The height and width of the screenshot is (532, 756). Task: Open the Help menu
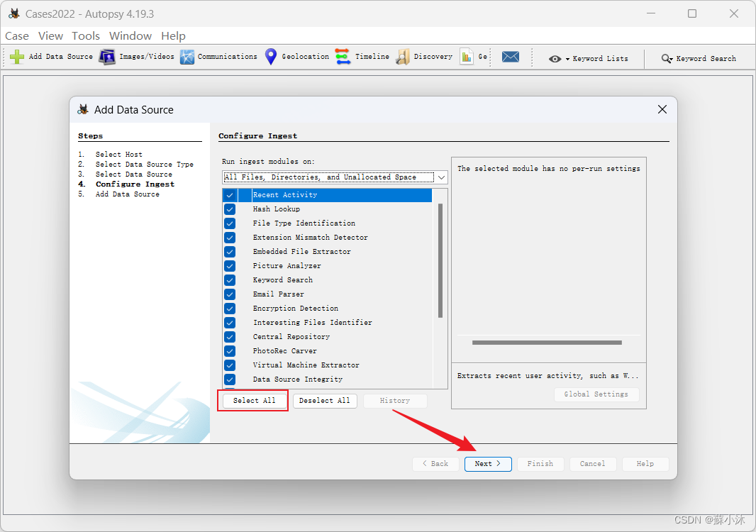point(173,35)
